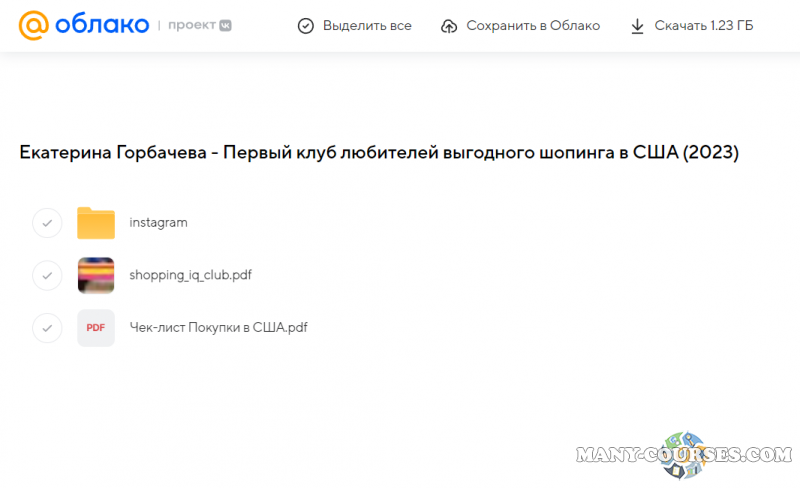Click the cloud upload icon

pos(450,26)
